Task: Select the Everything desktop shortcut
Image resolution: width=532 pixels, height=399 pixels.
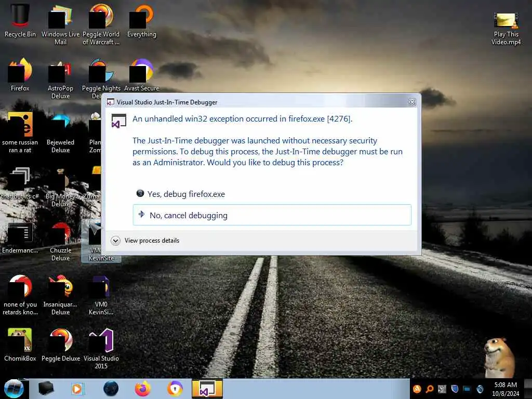Action: [141, 21]
